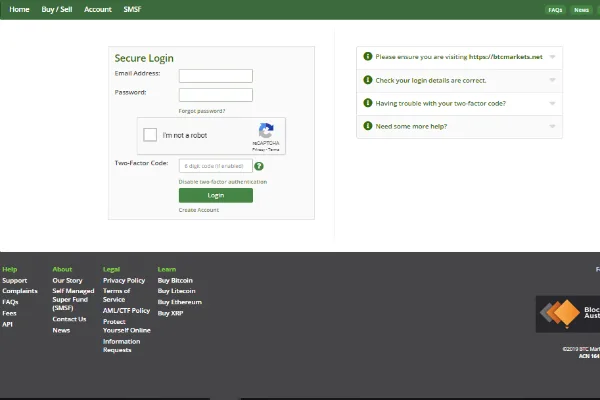Click info icon beside 'Check your login details'

(367, 80)
